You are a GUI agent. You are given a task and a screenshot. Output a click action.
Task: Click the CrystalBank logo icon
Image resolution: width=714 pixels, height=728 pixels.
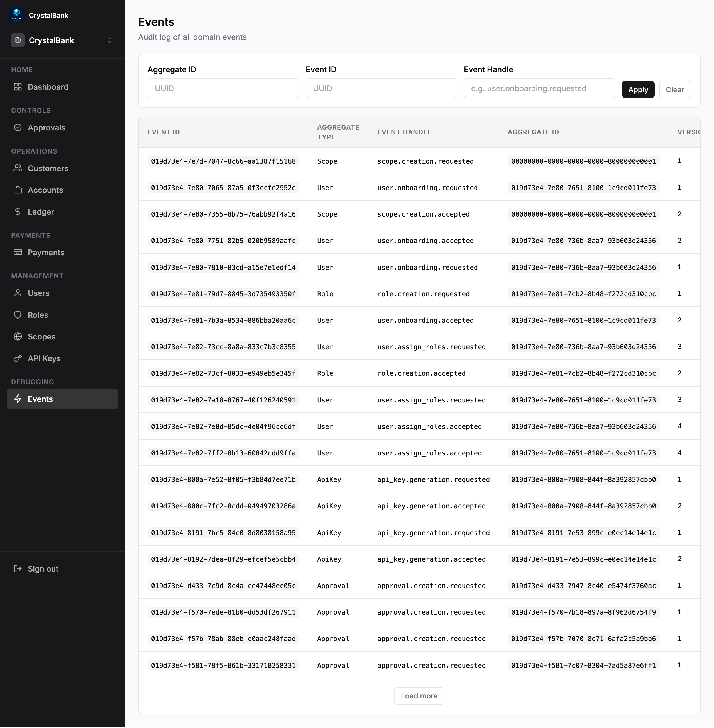click(17, 15)
